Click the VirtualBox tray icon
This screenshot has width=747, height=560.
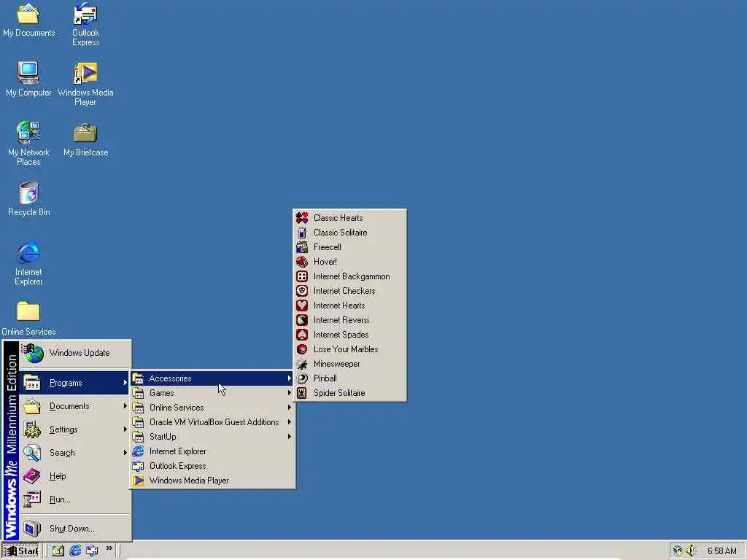(x=678, y=551)
